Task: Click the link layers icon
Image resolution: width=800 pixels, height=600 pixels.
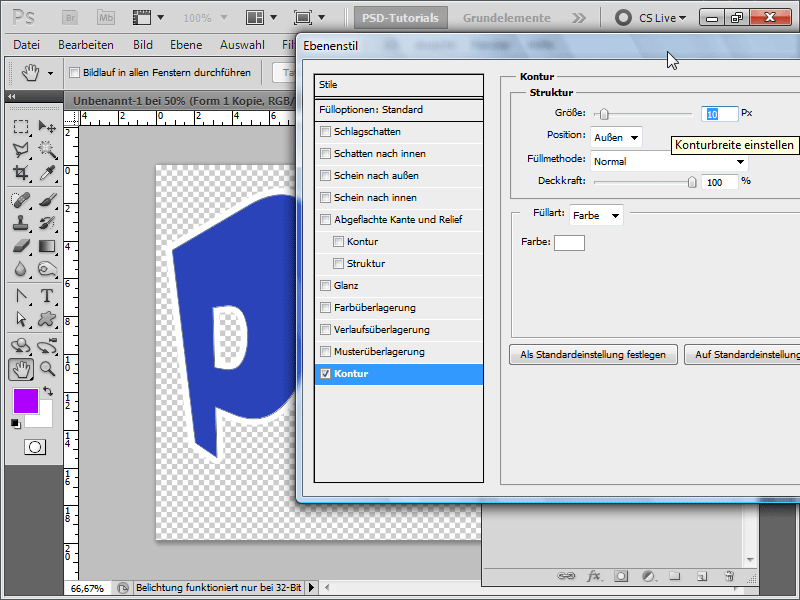Action: click(x=566, y=576)
